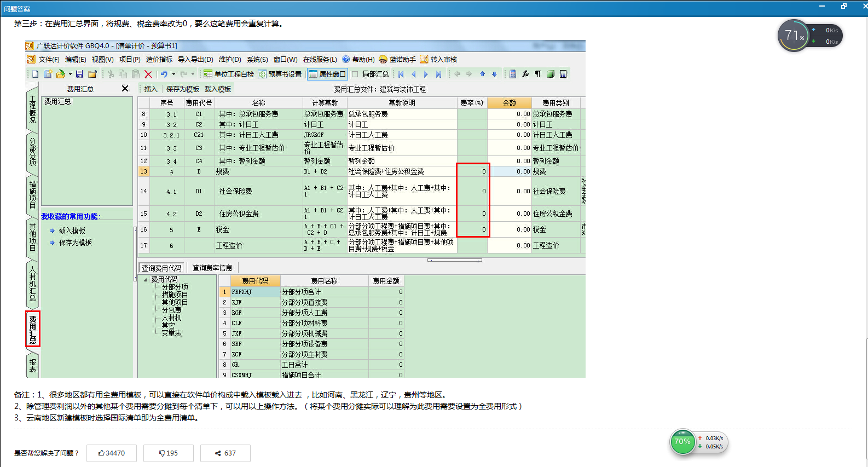
Task: Click the 金额 column header
Action: (510, 103)
